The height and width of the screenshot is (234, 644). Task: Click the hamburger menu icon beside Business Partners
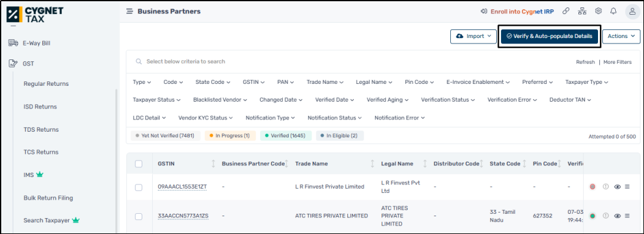(129, 12)
